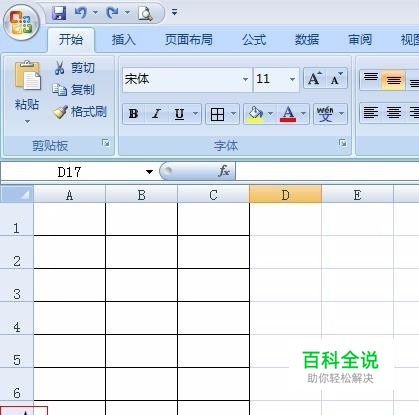This screenshot has height=415, width=419.
Task: Open the 公式 tab
Action: [x=254, y=40]
